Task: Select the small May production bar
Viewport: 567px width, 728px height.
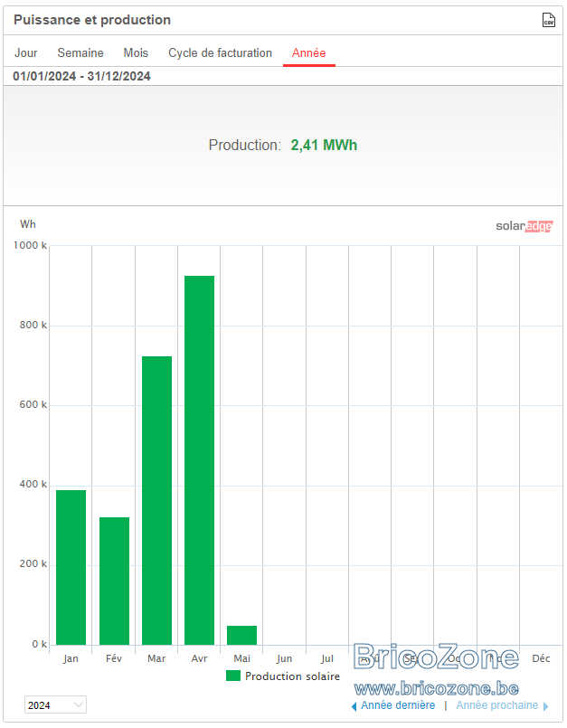Action: [242, 635]
